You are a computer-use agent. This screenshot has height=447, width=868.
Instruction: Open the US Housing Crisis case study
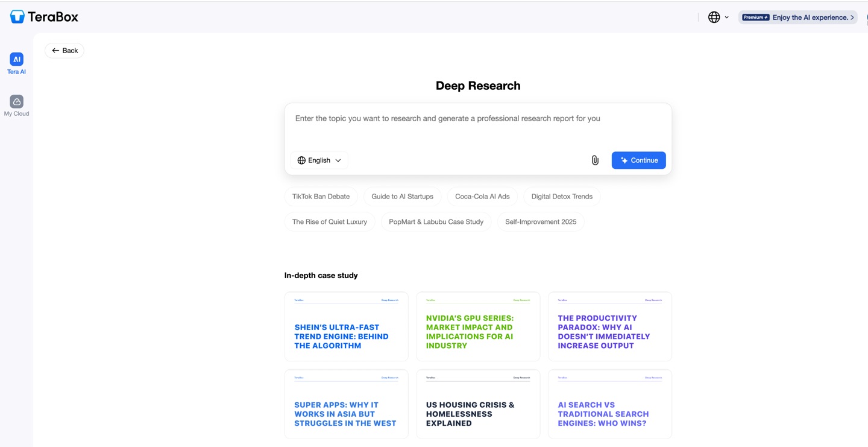pyautogui.click(x=478, y=404)
